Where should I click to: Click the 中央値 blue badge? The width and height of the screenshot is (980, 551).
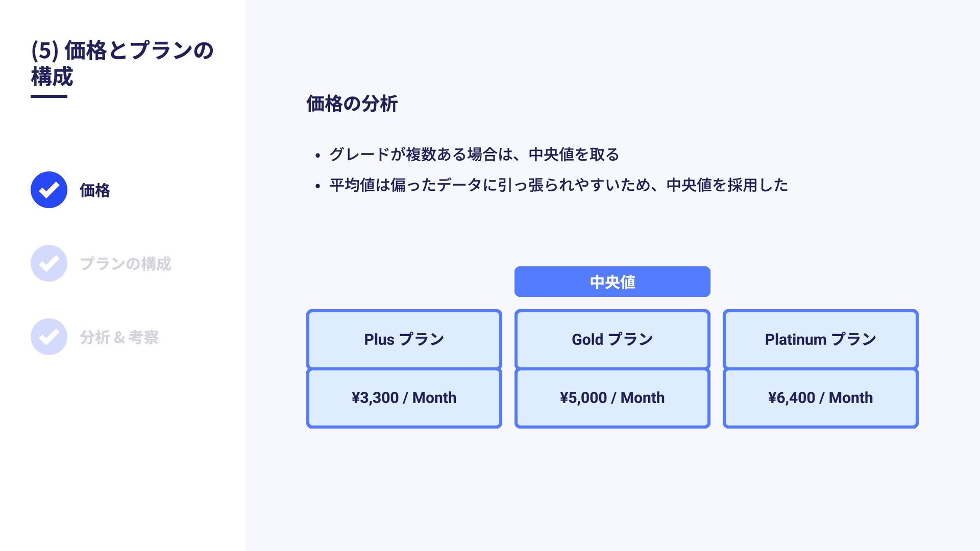coord(612,282)
